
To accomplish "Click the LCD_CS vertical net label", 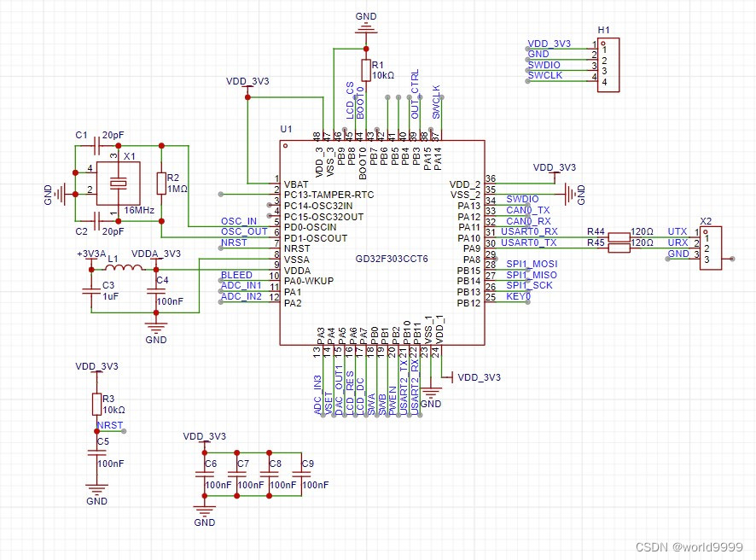I will [x=350, y=101].
